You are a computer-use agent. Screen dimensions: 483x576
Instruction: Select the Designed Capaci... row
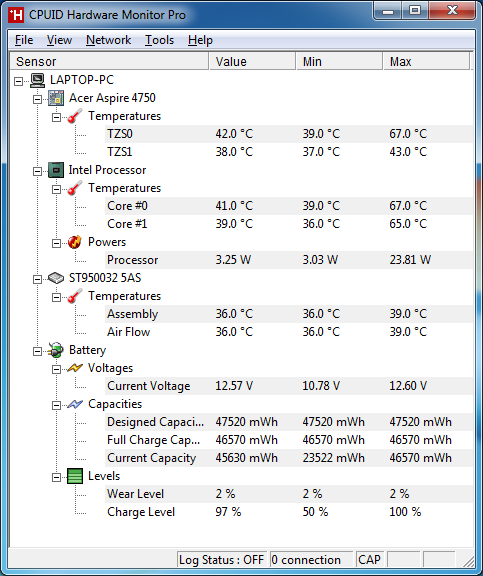(x=289, y=422)
